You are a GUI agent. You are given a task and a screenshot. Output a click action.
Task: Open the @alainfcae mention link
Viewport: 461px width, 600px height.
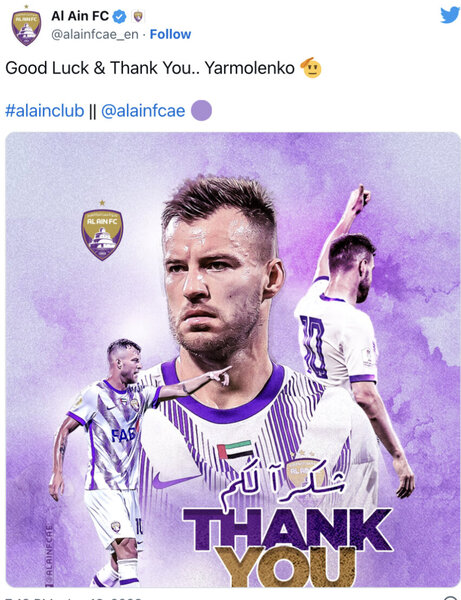(143, 111)
